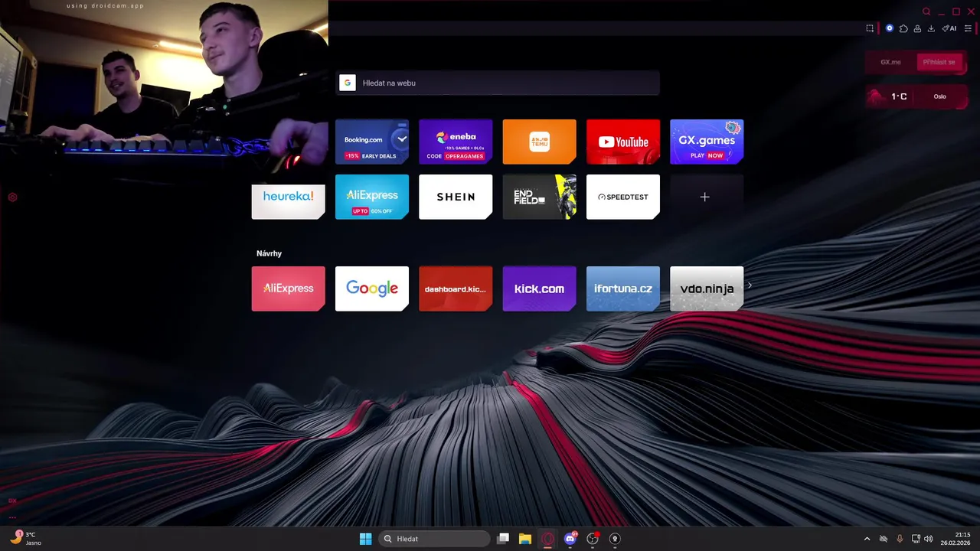Open File Explorer from the taskbar

click(525, 539)
